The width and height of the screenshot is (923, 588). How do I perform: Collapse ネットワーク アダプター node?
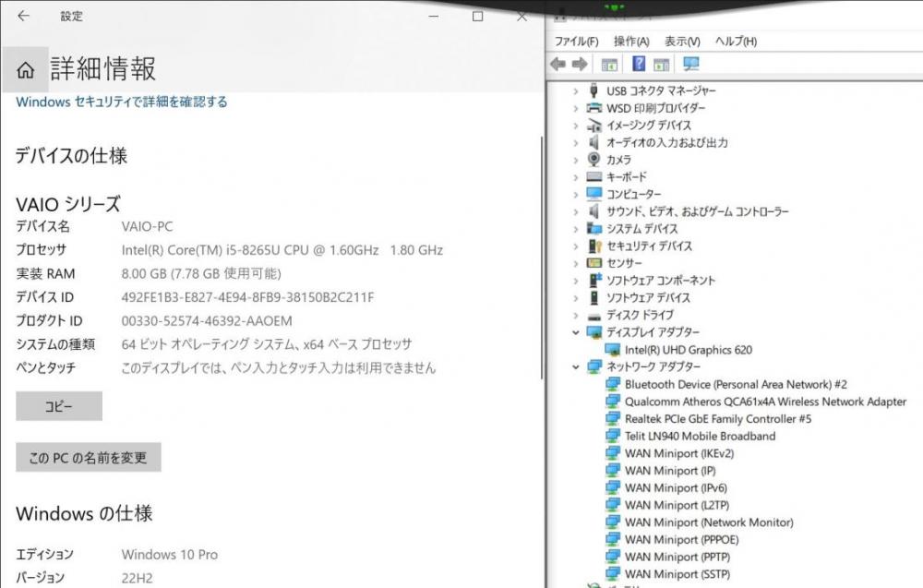[576, 366]
